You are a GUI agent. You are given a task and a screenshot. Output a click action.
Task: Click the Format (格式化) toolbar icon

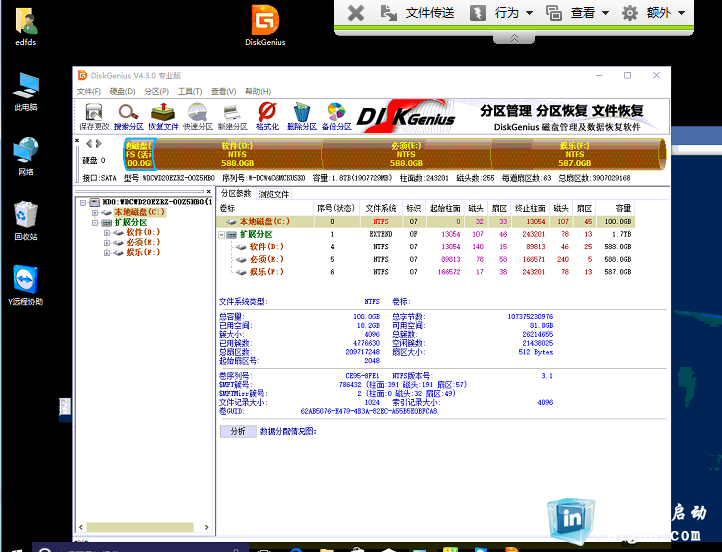tap(267, 116)
